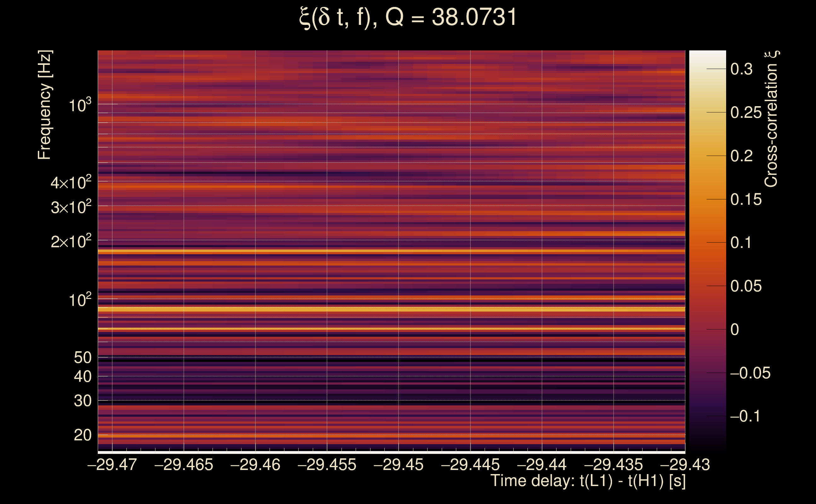Click the -0.1 colorbar tick label
This screenshot has width=816, height=504.
[x=745, y=416]
